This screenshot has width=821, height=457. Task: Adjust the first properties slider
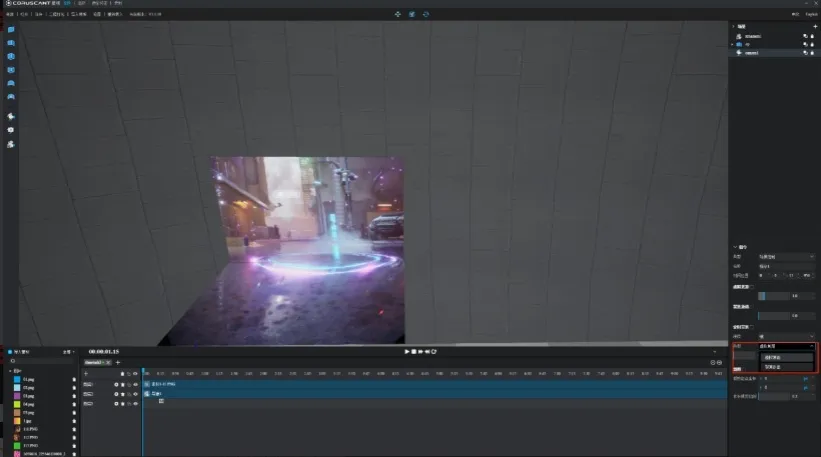[x=774, y=296]
